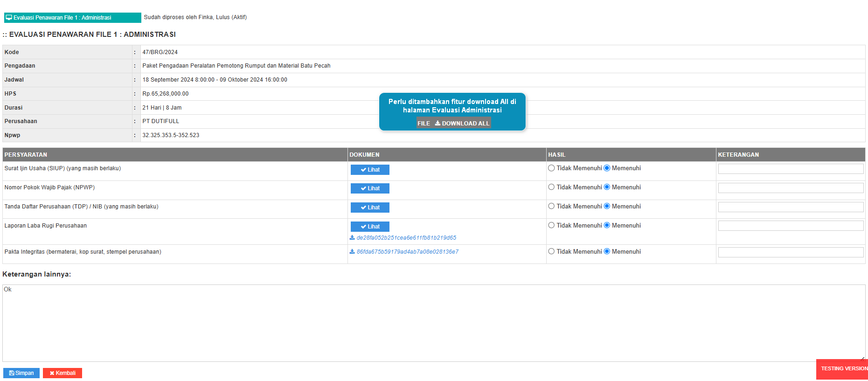Select Memenuhi for Laporan Laba Rugi
This screenshot has width=868, height=381.
point(607,225)
